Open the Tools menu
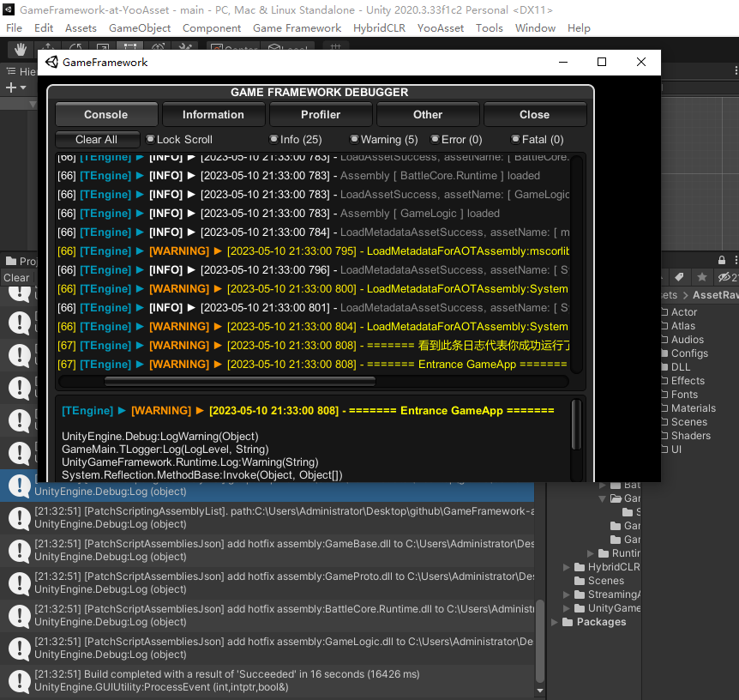739x700 pixels. (490, 28)
